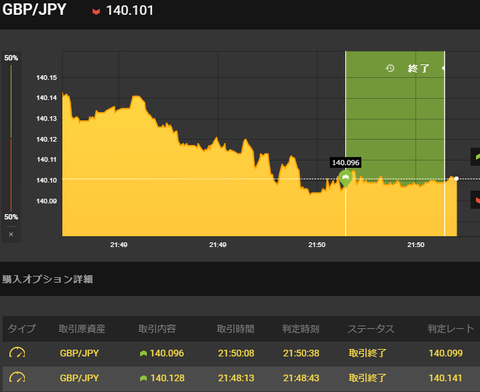The image size is (480, 392).
Task: Click the top 50% sentiment label
Action: pyautogui.click(x=11, y=58)
